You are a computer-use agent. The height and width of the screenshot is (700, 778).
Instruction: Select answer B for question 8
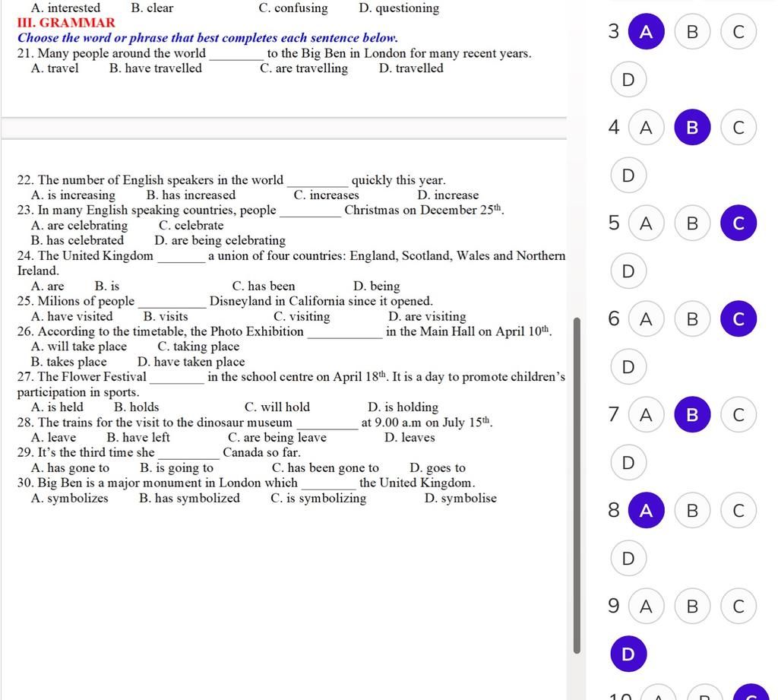coord(692,510)
